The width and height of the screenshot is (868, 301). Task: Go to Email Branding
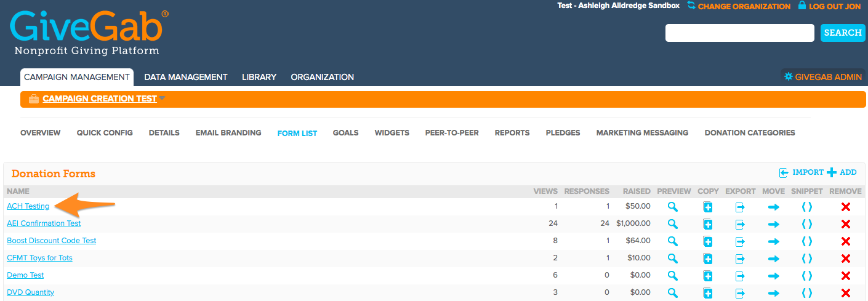click(x=228, y=133)
